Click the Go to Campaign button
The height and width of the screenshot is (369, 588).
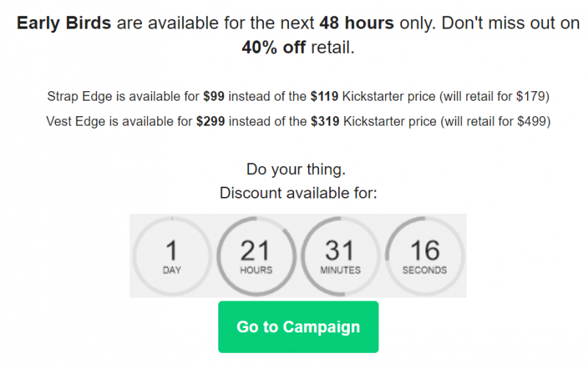[298, 327]
